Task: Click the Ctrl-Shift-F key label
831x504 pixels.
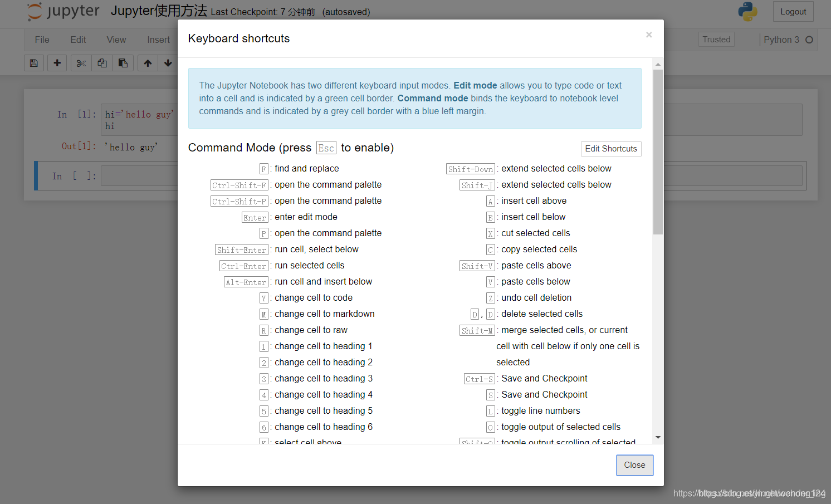Action: coord(239,185)
